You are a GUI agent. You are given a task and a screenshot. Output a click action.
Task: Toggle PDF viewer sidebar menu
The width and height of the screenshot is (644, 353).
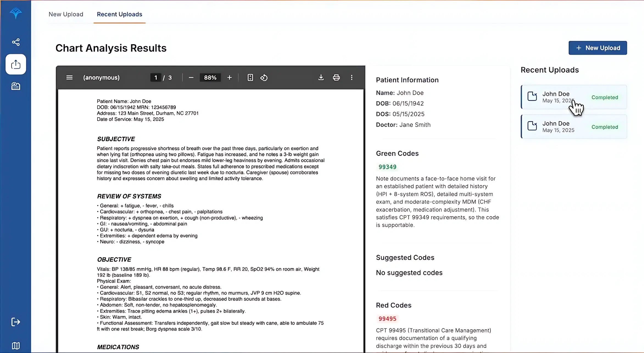tap(69, 77)
